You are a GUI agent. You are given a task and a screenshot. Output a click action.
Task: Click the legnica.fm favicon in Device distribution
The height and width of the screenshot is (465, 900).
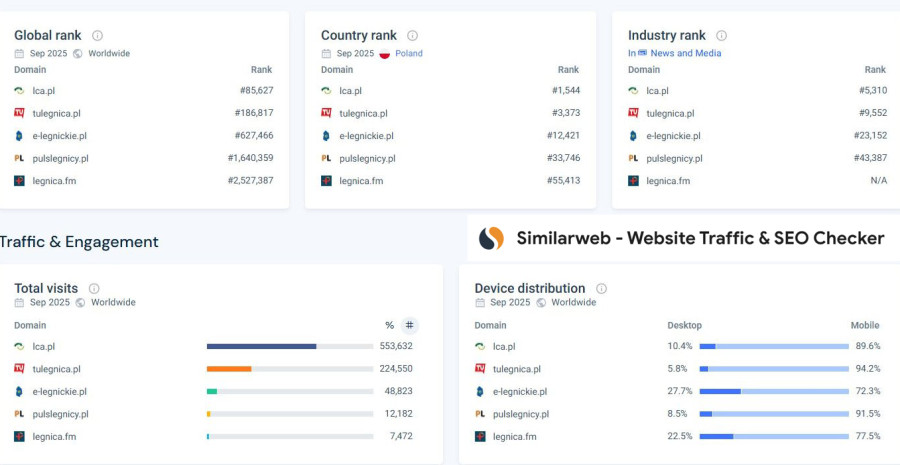tap(480, 436)
